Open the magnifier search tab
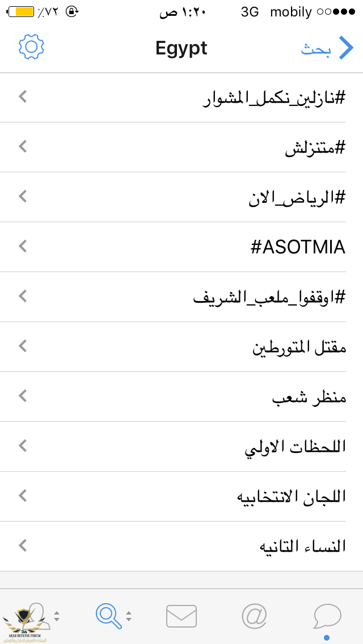363x644 pixels. coord(109,616)
